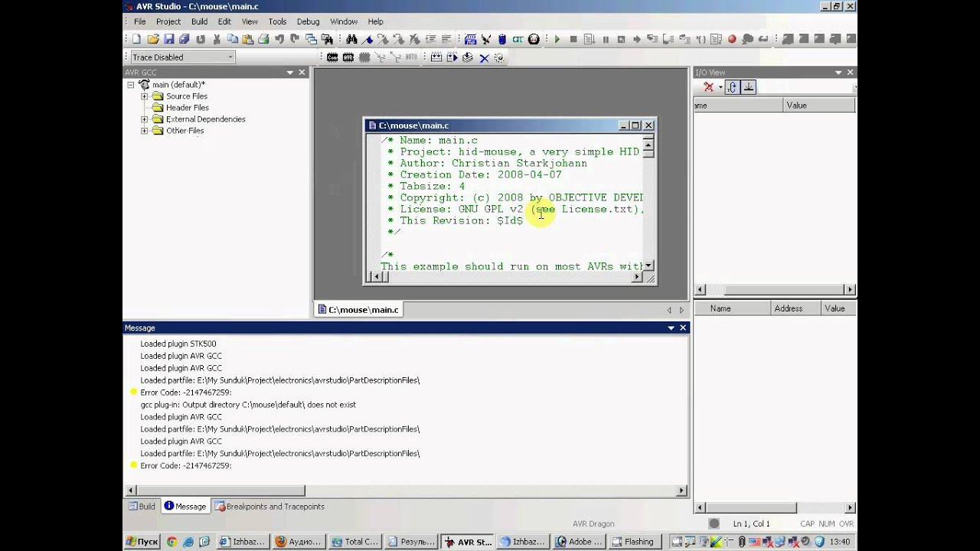Open the Debug menu
This screenshot has height=551, width=980.
(308, 21)
